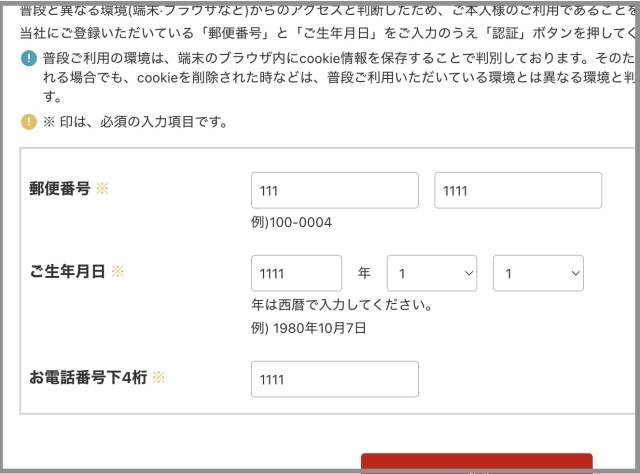Image resolution: width=640 pixels, height=474 pixels.
Task: Click the 郵便番号 label
Action: (x=61, y=189)
